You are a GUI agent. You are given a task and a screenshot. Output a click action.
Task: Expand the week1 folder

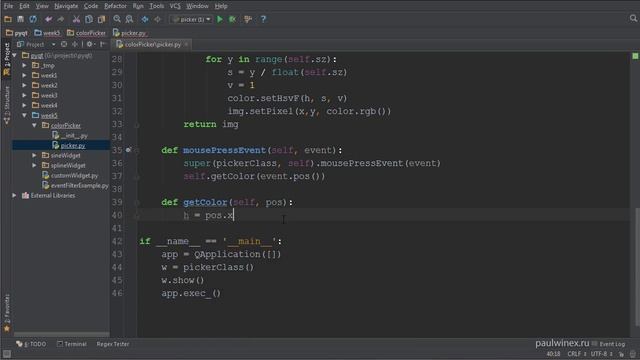24,75
